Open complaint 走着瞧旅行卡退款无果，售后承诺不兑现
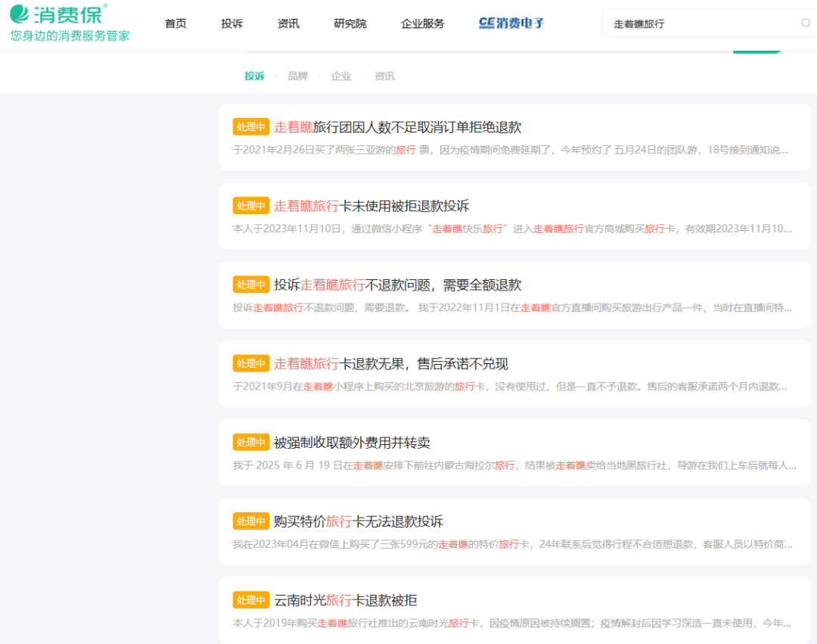 coord(391,364)
